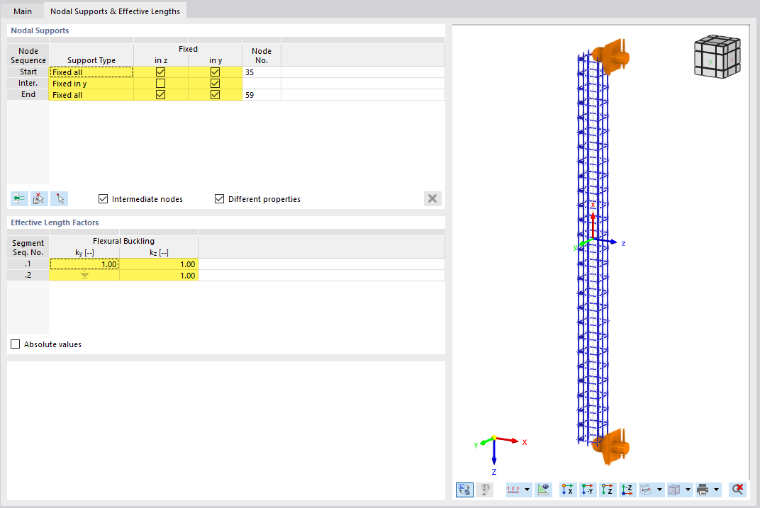760x508 pixels.
Task: Open print options dropdown arrow
Action: pyautogui.click(x=716, y=490)
